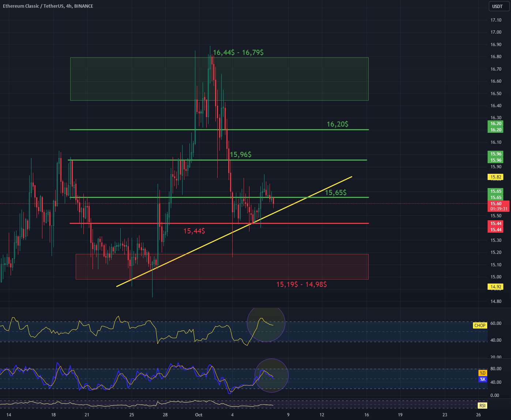Select the "15,96$" level label
This screenshot has width=511, height=420.
tap(240, 155)
